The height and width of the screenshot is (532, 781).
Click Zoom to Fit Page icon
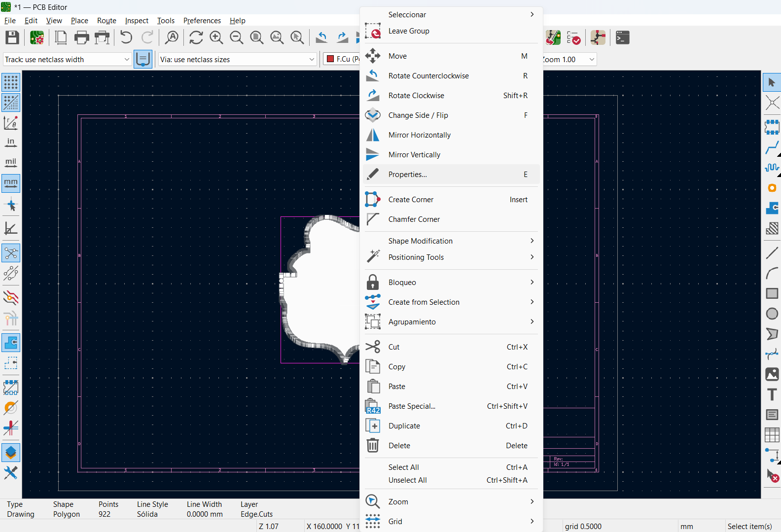[256, 37]
